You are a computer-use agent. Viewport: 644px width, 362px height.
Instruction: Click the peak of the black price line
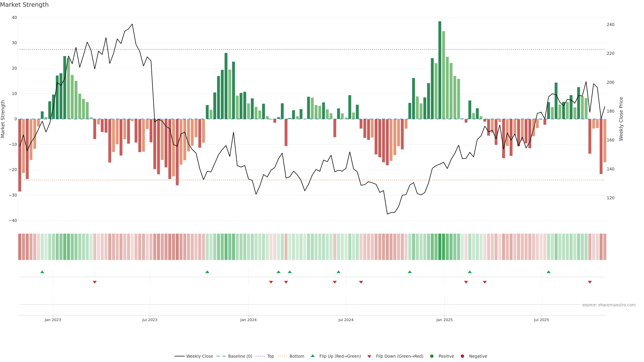tap(132, 24)
